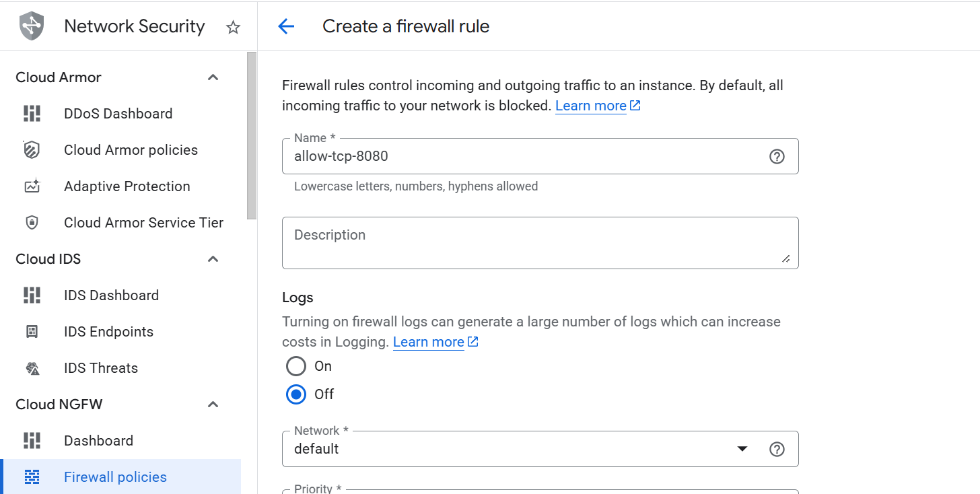The image size is (980, 494).
Task: Open Adaptive Protection in Cloud Armor
Action: 126,186
